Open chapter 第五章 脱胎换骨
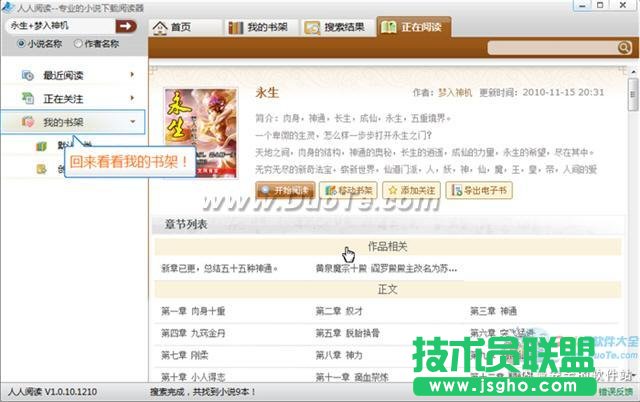The width and height of the screenshot is (640, 402). pyautogui.click(x=347, y=333)
